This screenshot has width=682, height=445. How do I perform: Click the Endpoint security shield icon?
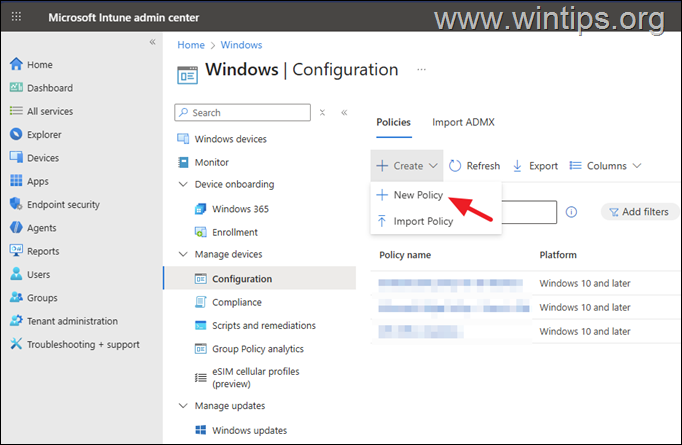[16, 204]
